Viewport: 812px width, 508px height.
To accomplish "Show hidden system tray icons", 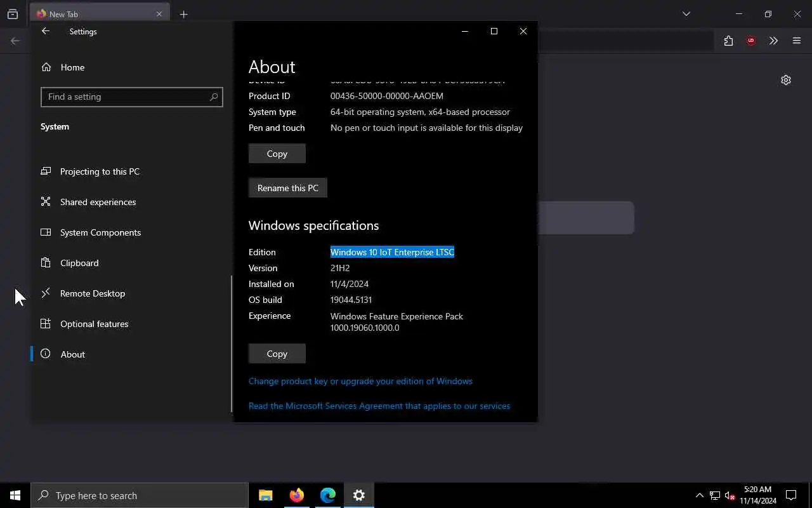I will point(700,495).
